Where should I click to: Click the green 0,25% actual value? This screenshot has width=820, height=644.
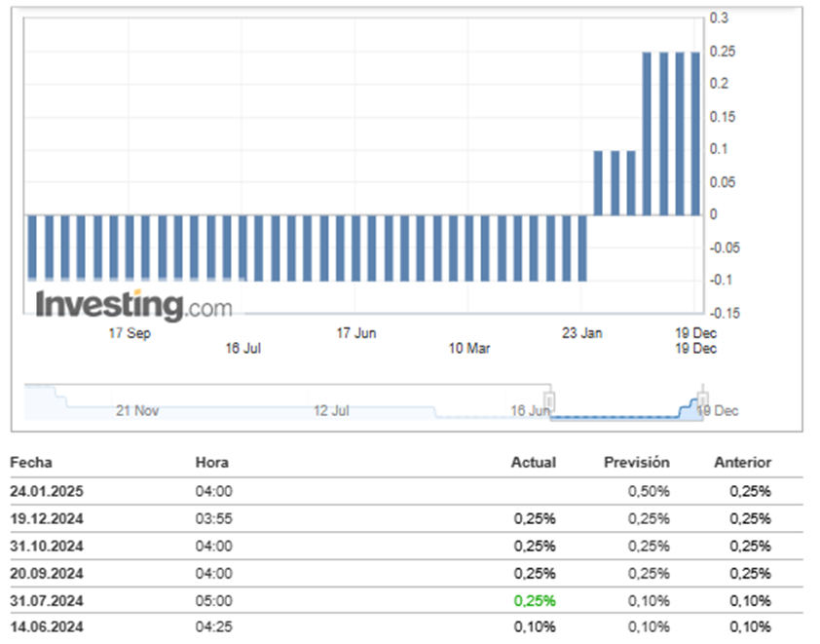click(x=535, y=600)
